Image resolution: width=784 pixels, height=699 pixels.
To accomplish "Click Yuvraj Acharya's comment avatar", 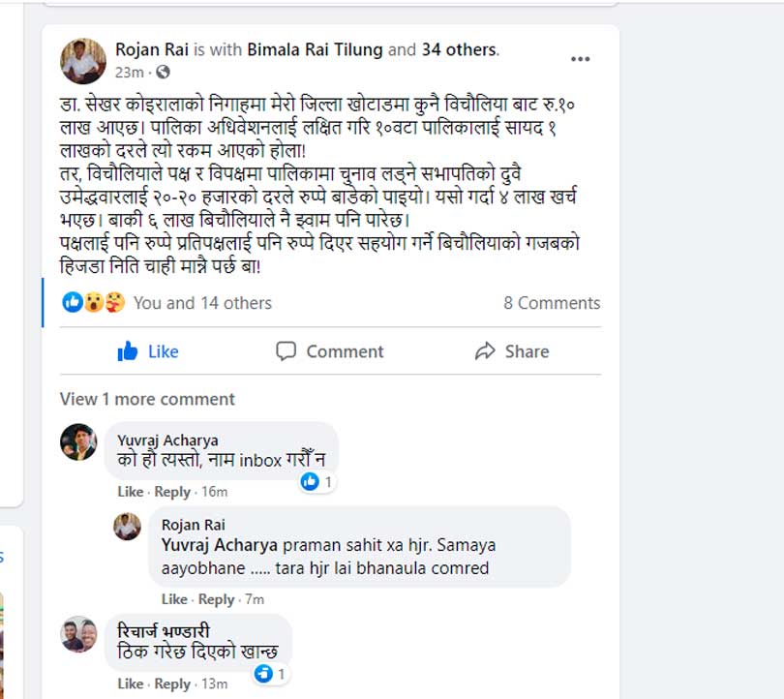I will pos(78,441).
